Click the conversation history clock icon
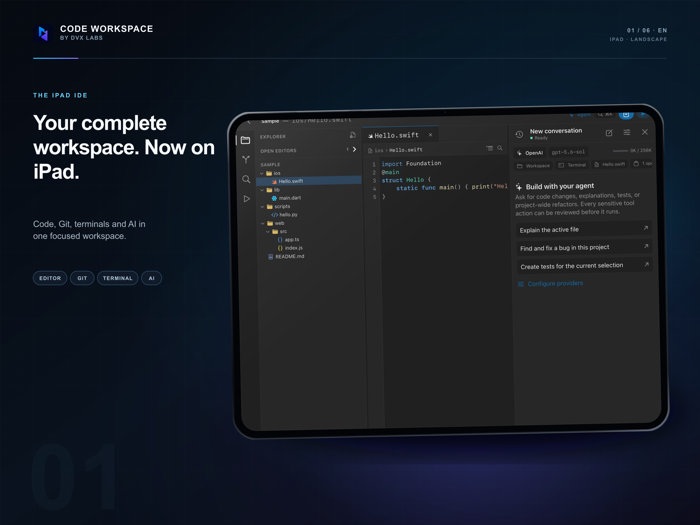Image resolution: width=700 pixels, height=525 pixels. point(519,134)
